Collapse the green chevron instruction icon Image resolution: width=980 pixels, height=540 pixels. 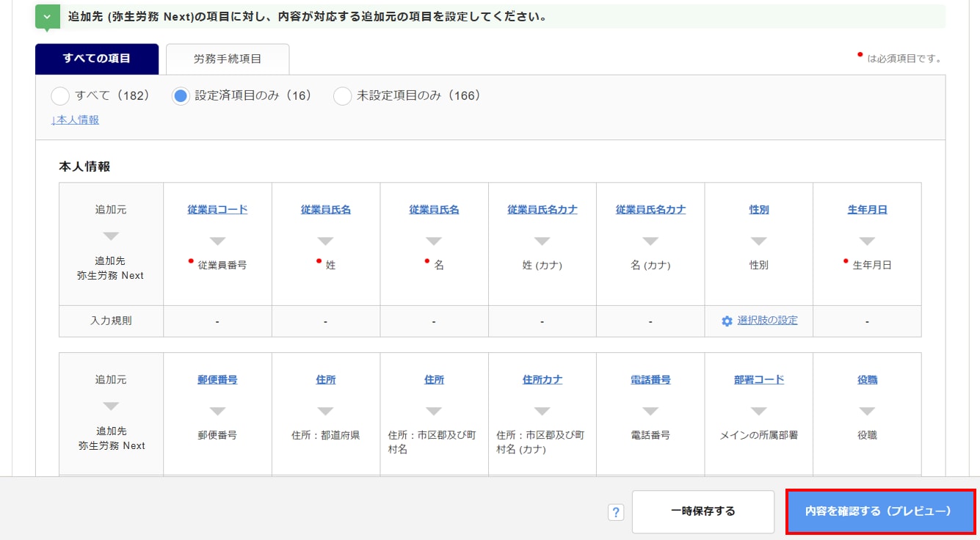[x=48, y=16]
